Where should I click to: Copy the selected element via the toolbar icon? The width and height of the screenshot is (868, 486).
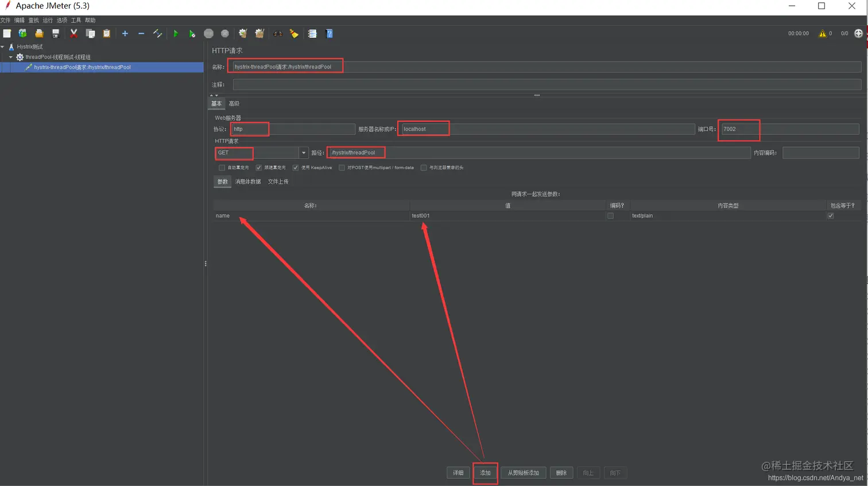(90, 33)
